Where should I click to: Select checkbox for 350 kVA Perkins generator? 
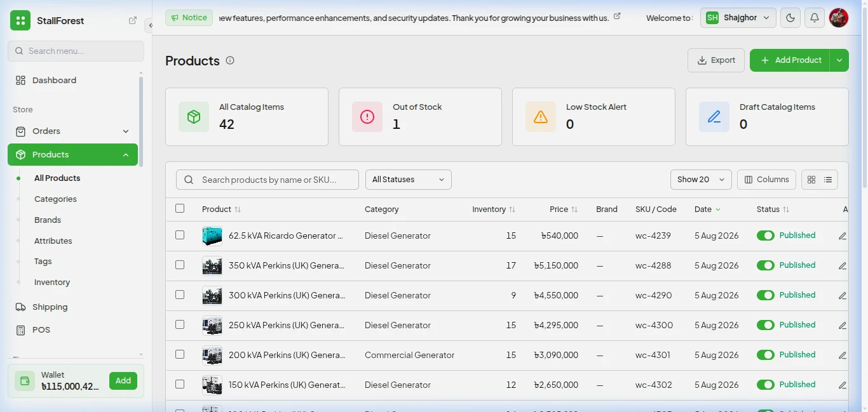180,265
